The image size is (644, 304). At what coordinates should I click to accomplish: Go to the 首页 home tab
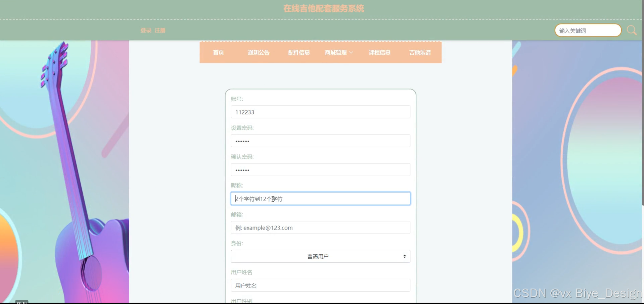point(218,52)
